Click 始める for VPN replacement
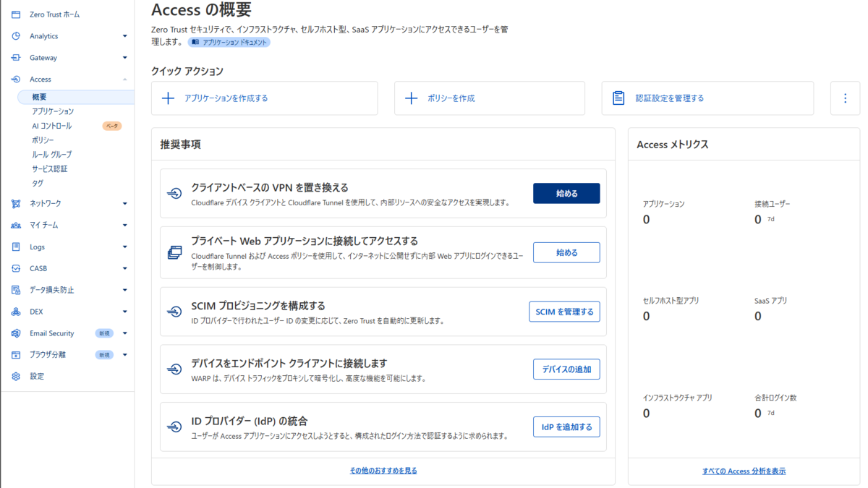Viewport: 868px width, 488px height. click(566, 193)
